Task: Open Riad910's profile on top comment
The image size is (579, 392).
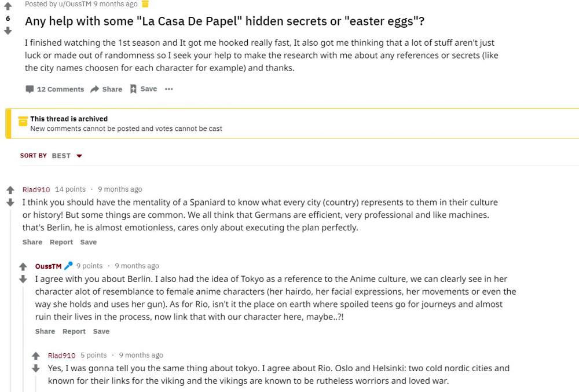Action: (36, 189)
